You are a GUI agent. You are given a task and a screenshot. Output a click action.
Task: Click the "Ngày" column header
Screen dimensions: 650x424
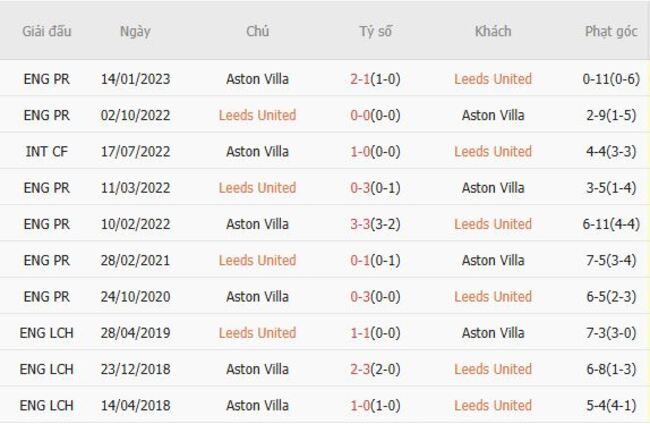[x=135, y=31]
